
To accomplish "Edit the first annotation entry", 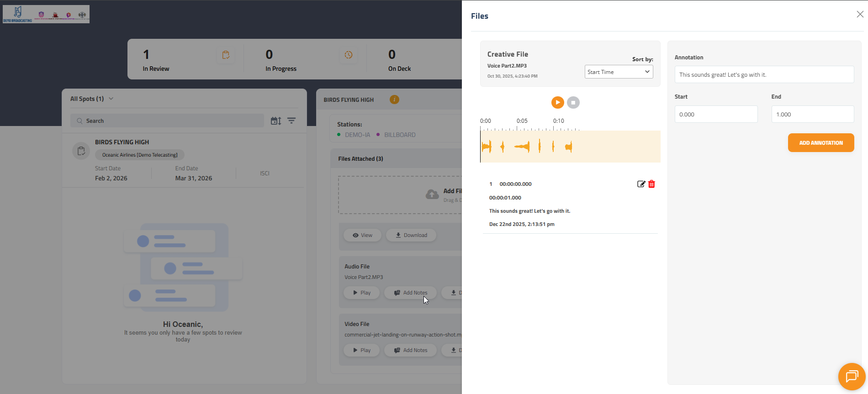I will [641, 184].
